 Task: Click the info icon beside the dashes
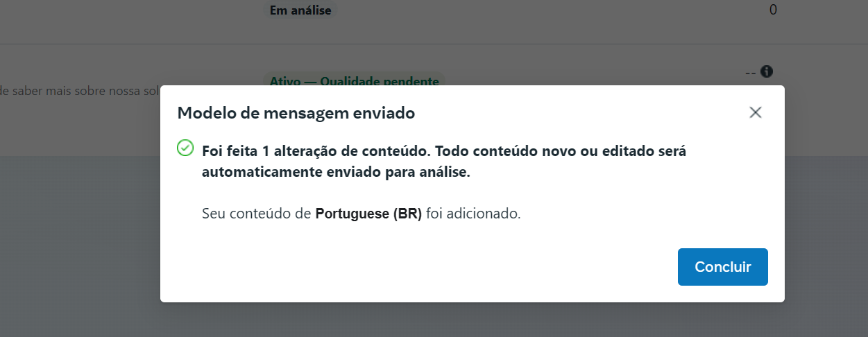click(x=767, y=71)
